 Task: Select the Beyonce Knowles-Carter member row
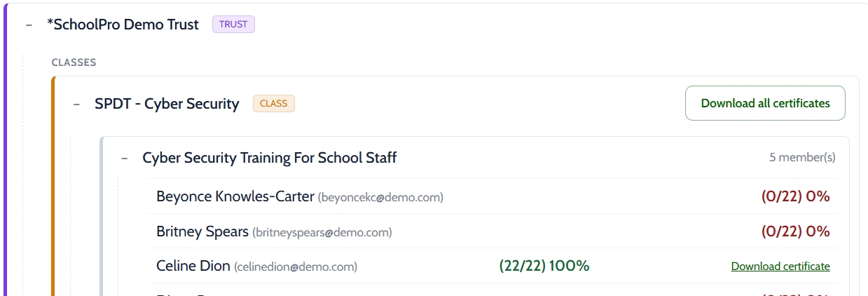(493, 196)
